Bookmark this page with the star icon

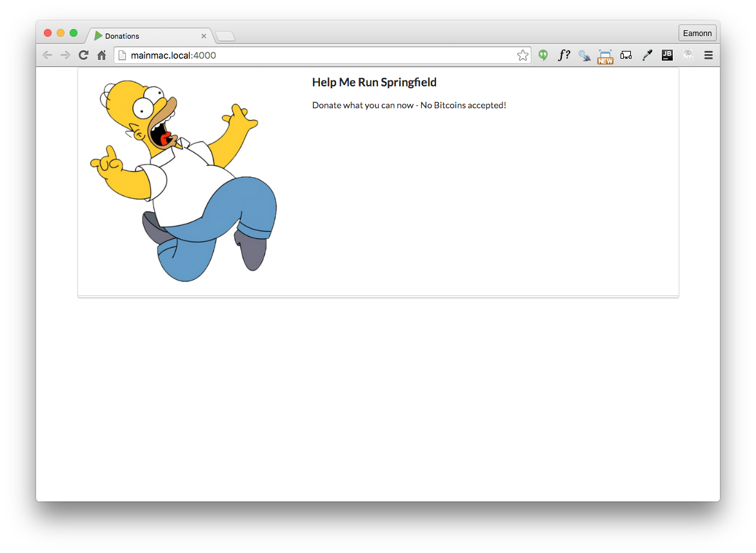click(x=522, y=55)
